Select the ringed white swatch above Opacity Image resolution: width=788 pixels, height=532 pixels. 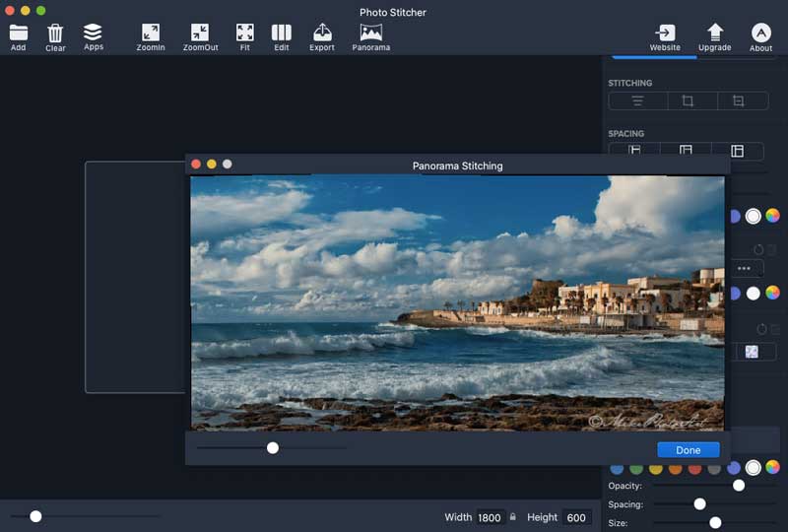pyautogui.click(x=753, y=468)
